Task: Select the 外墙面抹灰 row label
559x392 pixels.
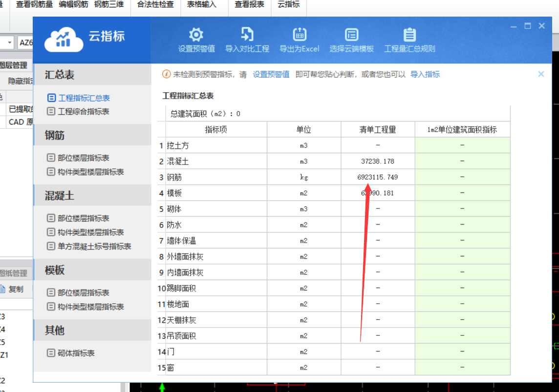Action: (x=185, y=257)
